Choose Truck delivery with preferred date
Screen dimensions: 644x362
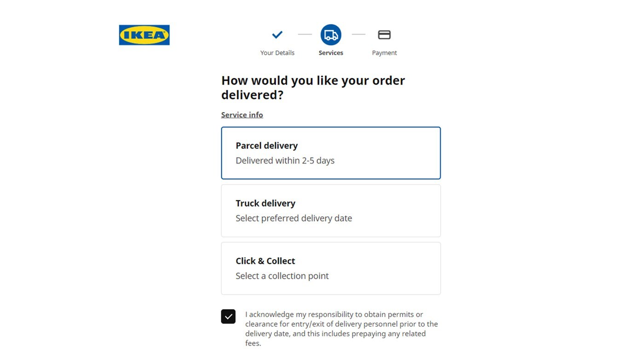(x=331, y=210)
